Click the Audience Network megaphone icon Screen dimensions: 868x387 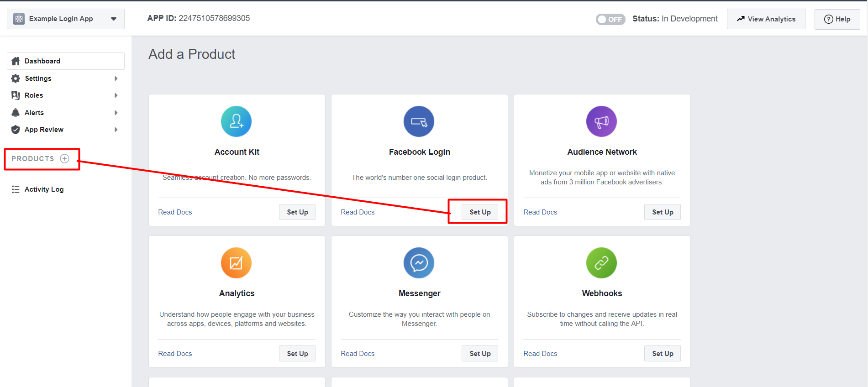[601, 121]
